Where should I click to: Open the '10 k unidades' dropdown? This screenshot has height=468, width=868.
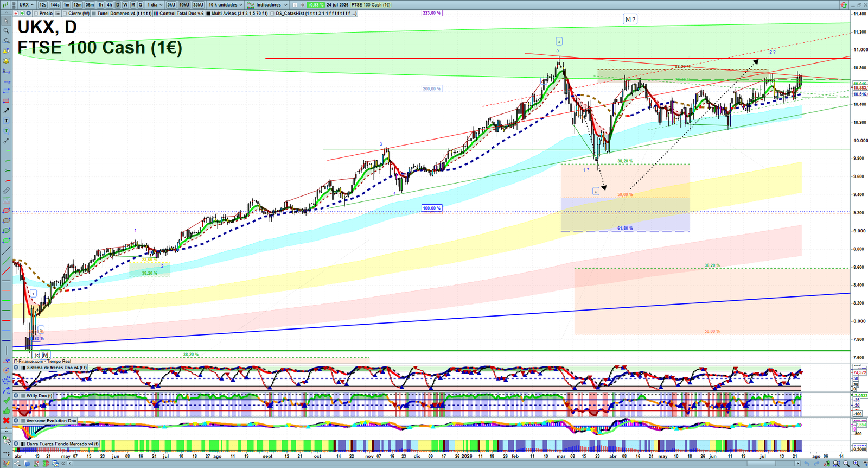click(x=225, y=4)
